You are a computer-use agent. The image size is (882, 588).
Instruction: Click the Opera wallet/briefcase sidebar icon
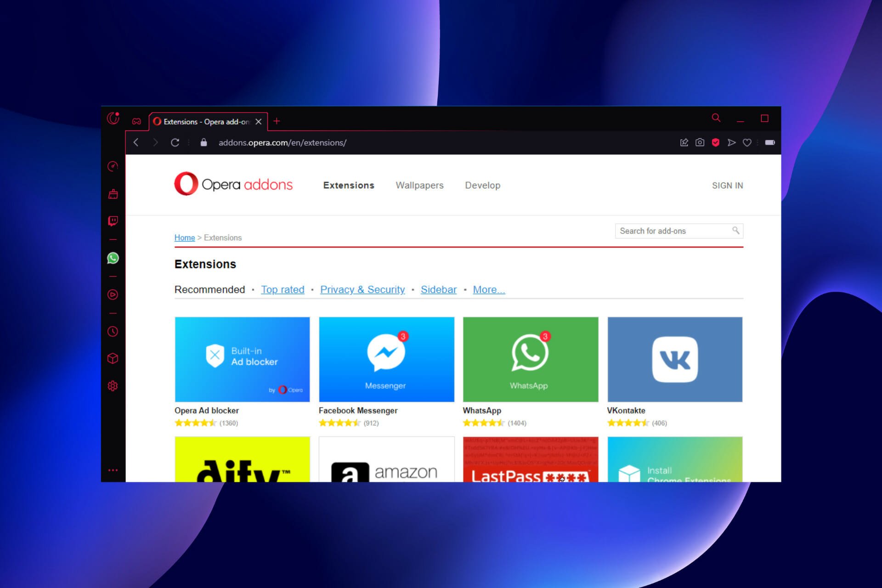113,192
